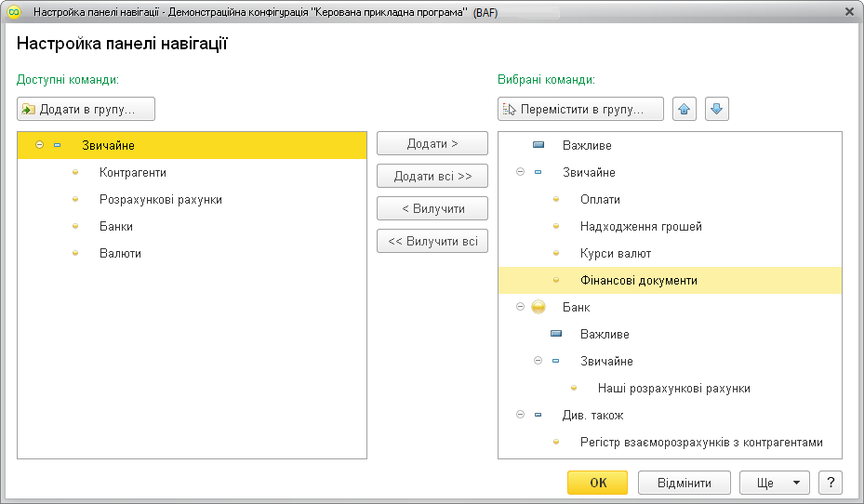Select Див. також group label
864x504 pixels.
pyautogui.click(x=593, y=416)
